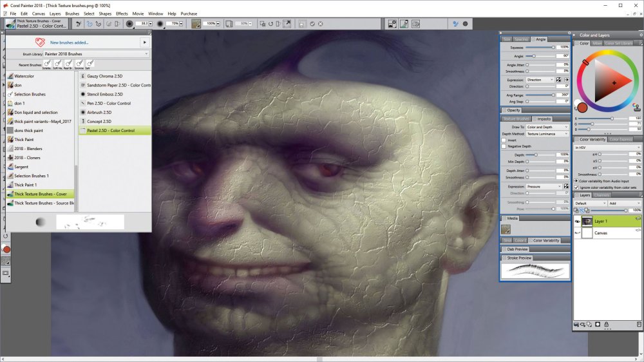Open the Brush Library dropdown
This screenshot has width=644, height=362.
click(x=96, y=54)
